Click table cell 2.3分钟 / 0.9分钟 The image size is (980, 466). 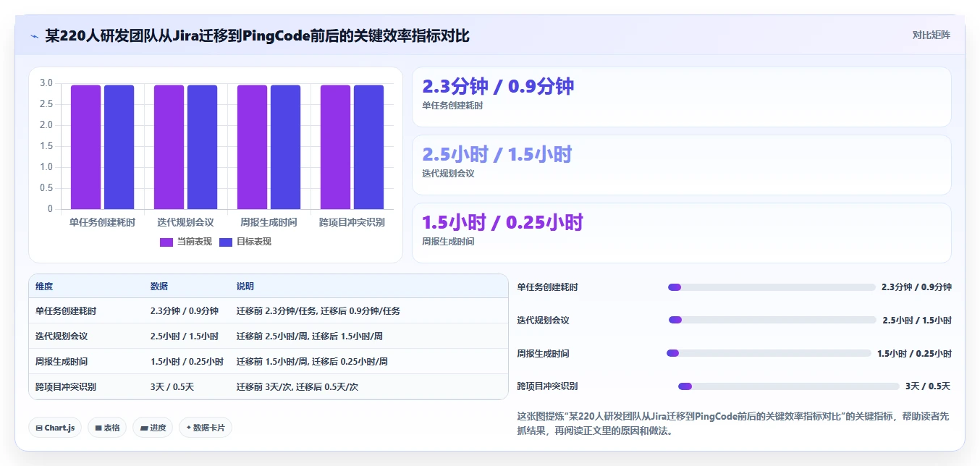tap(185, 311)
